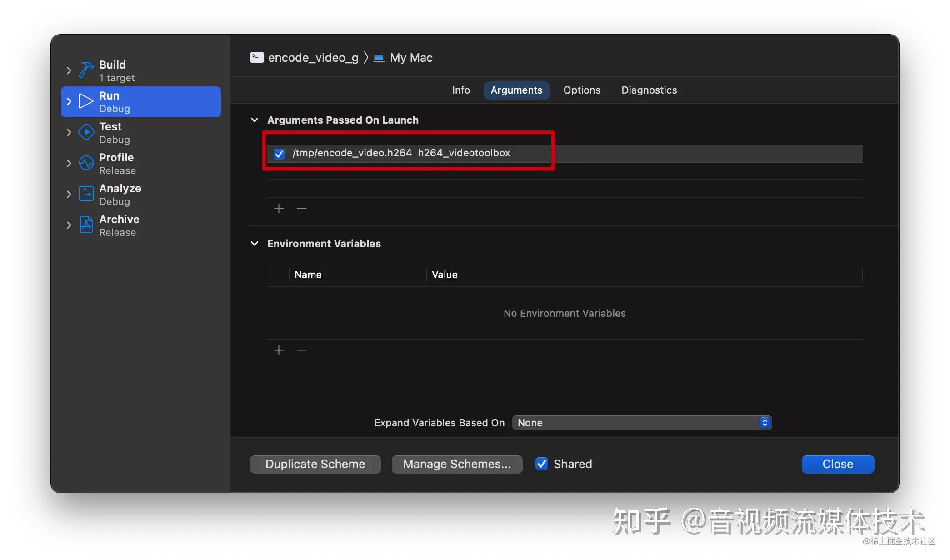Open Manage Schemes dialog
The width and height of the screenshot is (950, 560).
[456, 464]
